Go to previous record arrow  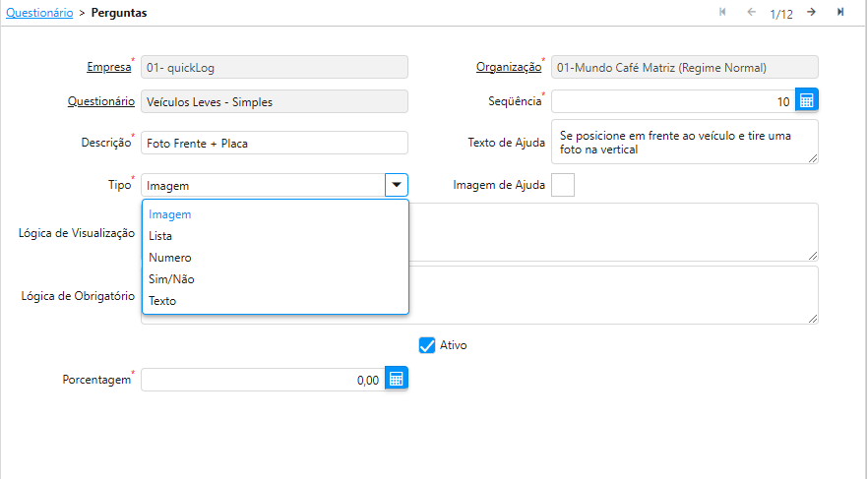(751, 12)
